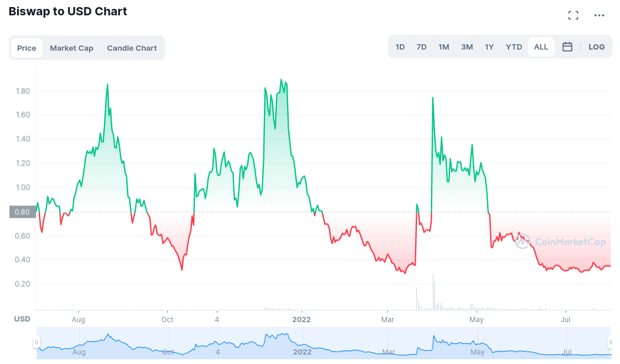Screen dimensions: 620x364
Task: Click the Jul label on main x-axis
Action: point(566,319)
